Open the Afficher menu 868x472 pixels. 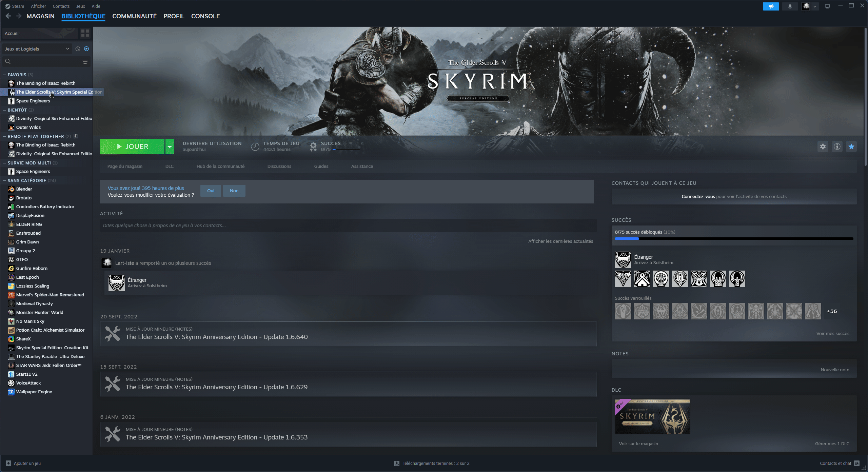pos(38,6)
